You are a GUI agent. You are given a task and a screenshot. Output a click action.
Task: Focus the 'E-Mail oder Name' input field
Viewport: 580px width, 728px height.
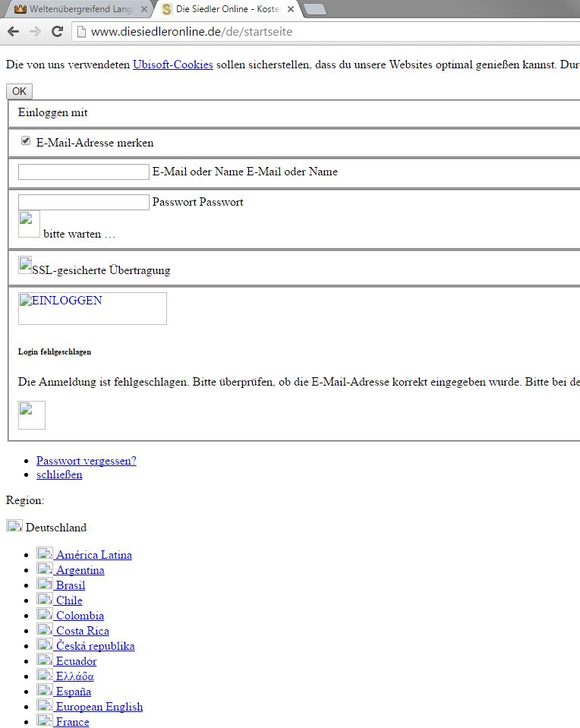84,172
